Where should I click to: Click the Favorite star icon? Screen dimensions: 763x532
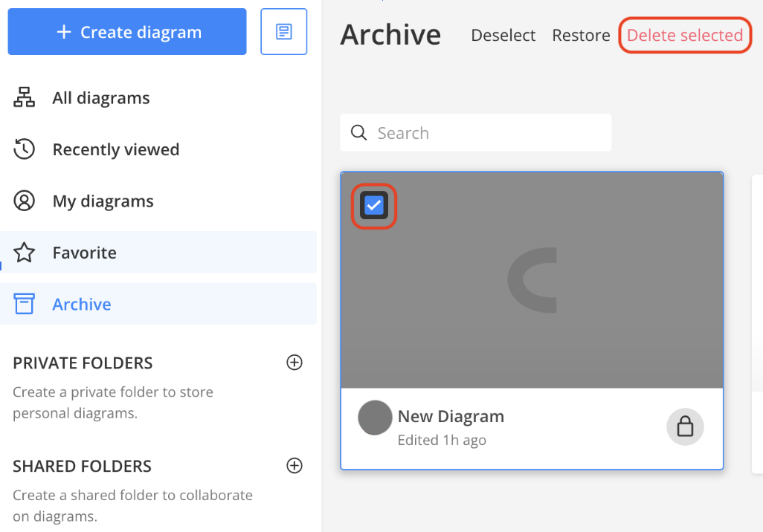point(24,253)
